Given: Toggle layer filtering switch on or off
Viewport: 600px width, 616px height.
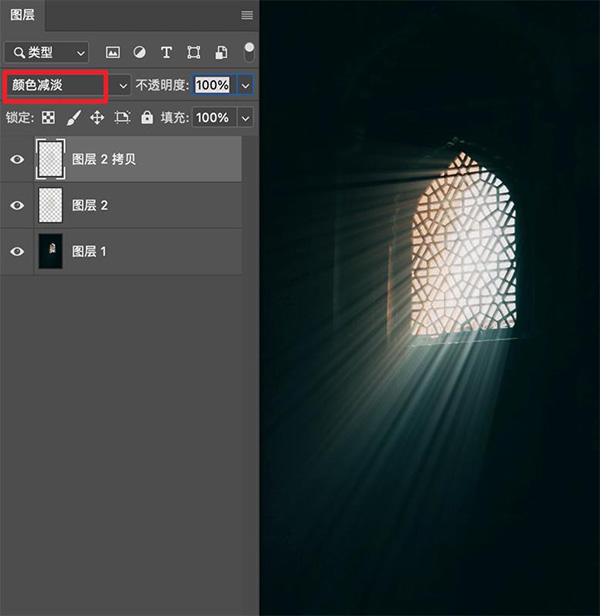Looking at the screenshot, I should (x=249, y=52).
